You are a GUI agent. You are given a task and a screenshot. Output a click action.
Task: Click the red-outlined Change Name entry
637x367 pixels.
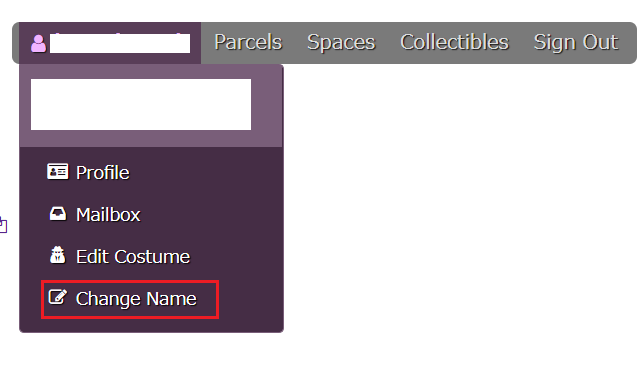130,300
